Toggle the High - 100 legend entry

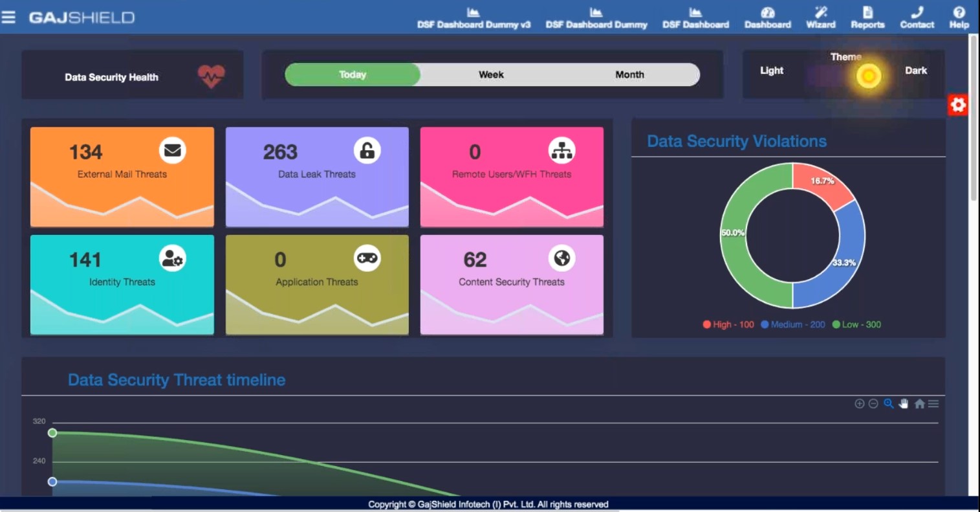coord(728,324)
